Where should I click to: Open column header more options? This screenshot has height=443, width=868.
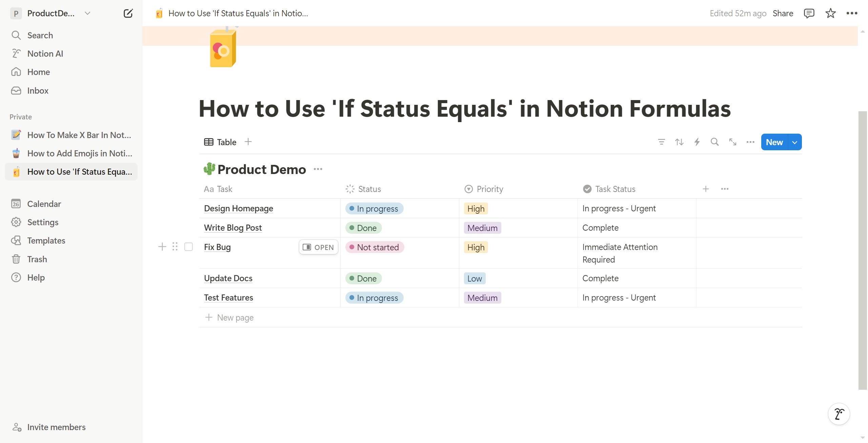(725, 189)
